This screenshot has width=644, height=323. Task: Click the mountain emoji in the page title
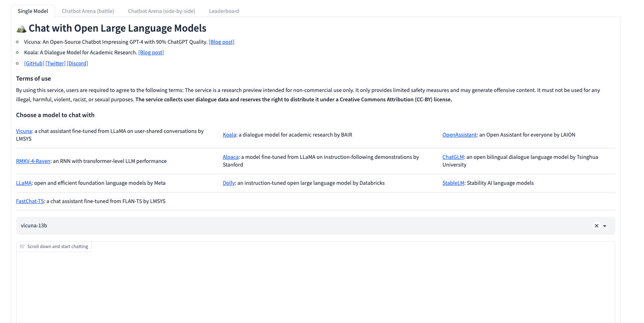(21, 28)
